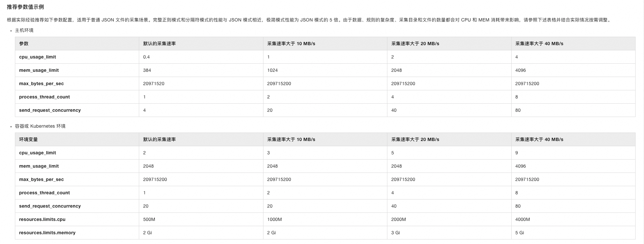Click the 主机环境 bullet item

(24, 30)
